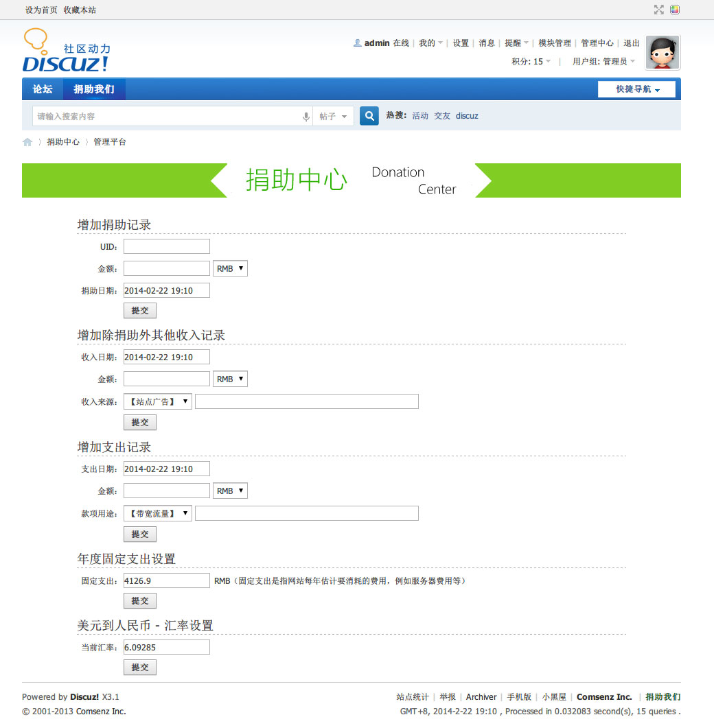The image size is (714, 728).
Task: Click the 支出日期 date field
Action: [x=167, y=469]
